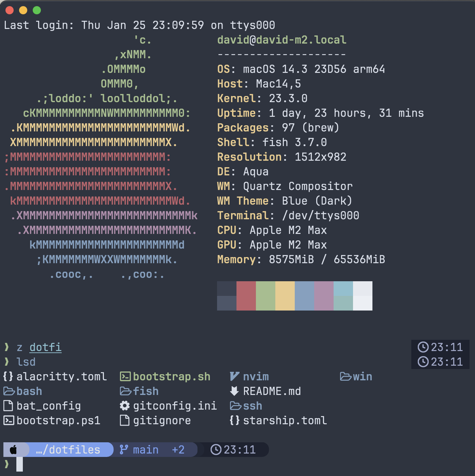The height and width of the screenshot is (476, 475).
Task: Click the yellow swatch in the color palette
Action: tap(285, 296)
